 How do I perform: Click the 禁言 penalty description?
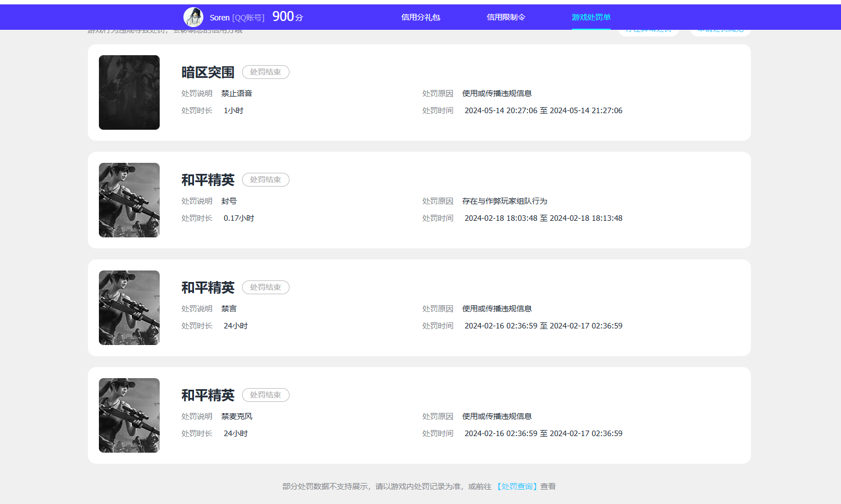point(229,309)
